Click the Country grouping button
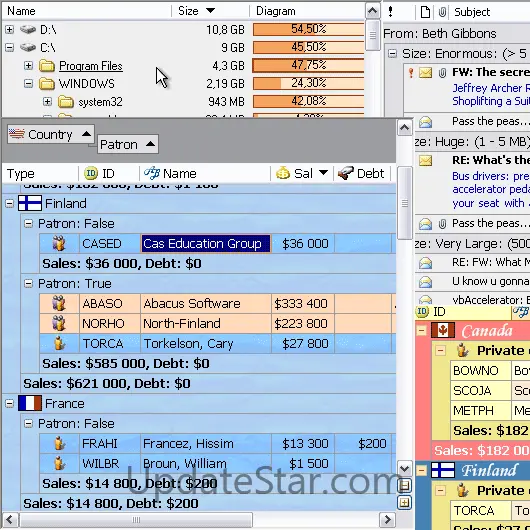 pos(51,135)
